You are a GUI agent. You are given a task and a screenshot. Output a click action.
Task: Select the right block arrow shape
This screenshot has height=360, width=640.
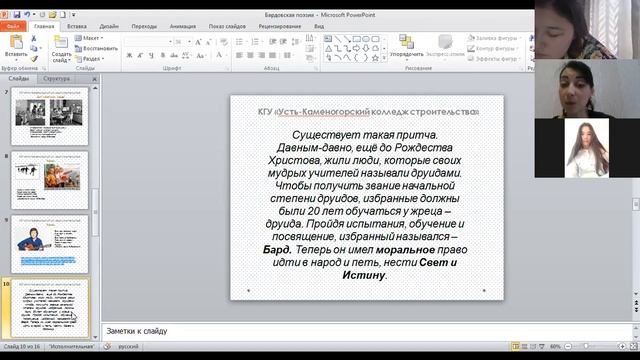(356, 49)
